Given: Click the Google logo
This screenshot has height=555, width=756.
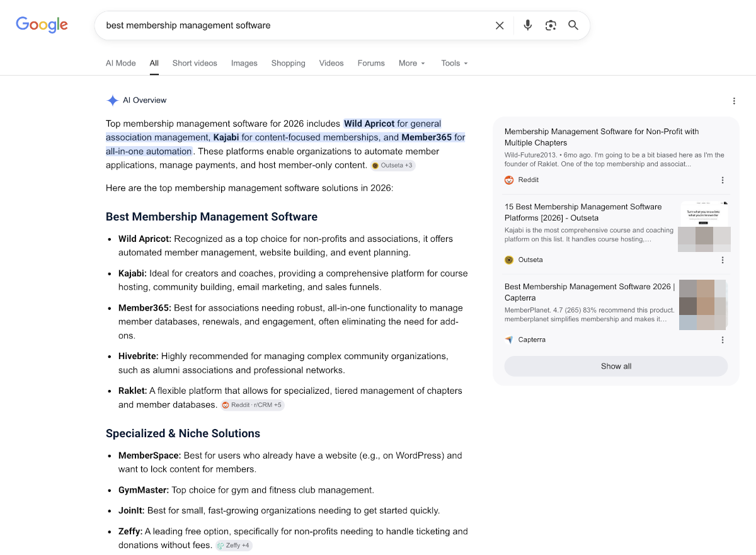Looking at the screenshot, I should (42, 25).
